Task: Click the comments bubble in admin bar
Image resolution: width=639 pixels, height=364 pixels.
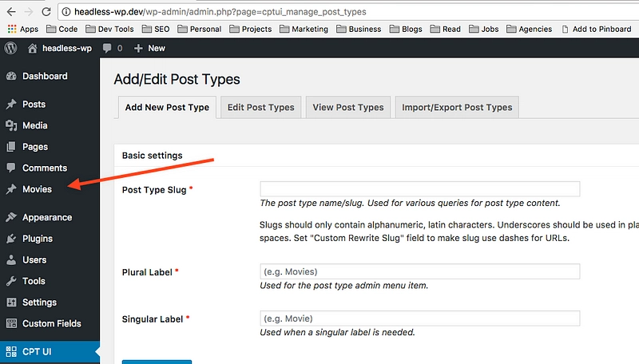Action: 106,48
